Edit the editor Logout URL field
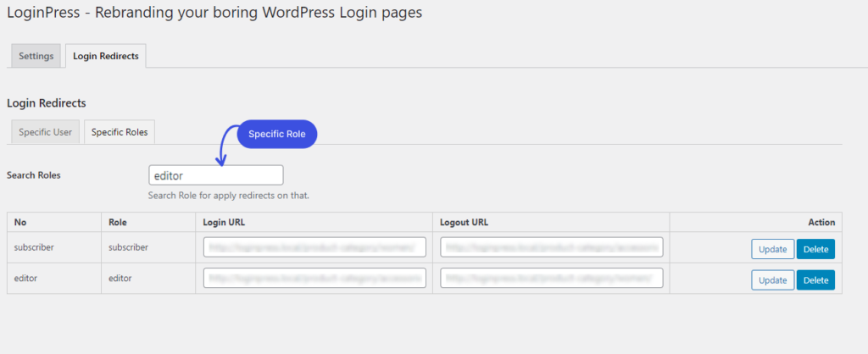The height and width of the screenshot is (354, 868). (552, 279)
